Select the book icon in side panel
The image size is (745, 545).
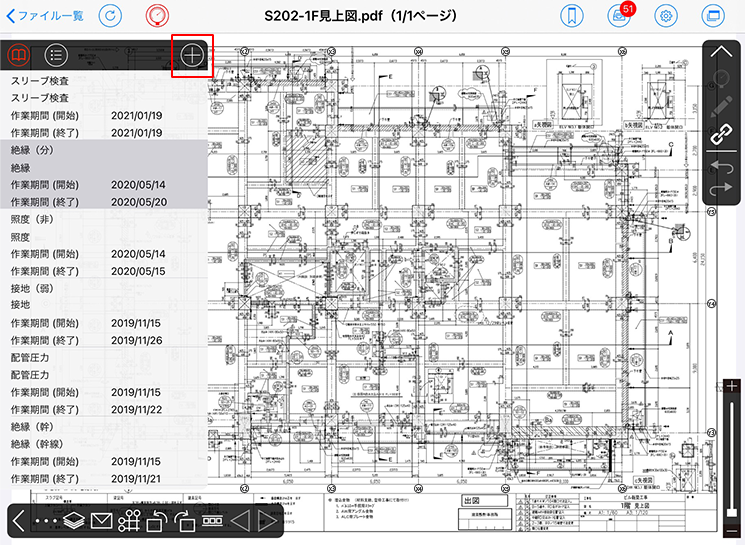(x=18, y=55)
